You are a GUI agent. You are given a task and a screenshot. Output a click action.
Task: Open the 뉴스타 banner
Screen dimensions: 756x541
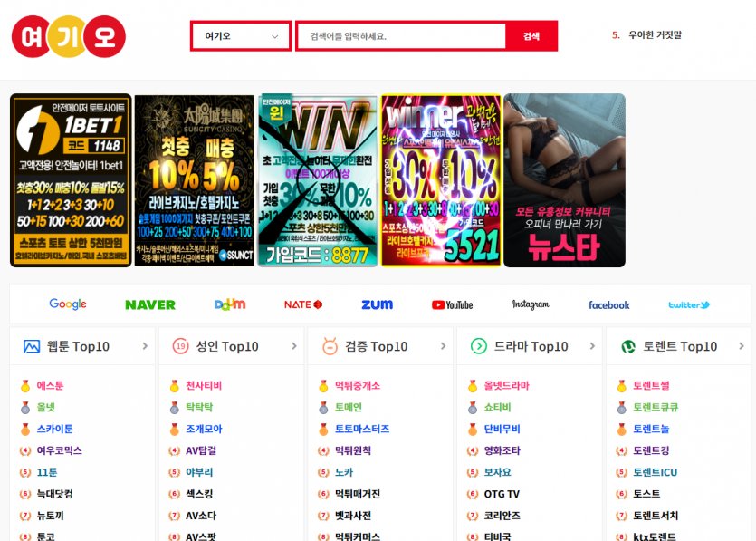tap(565, 180)
